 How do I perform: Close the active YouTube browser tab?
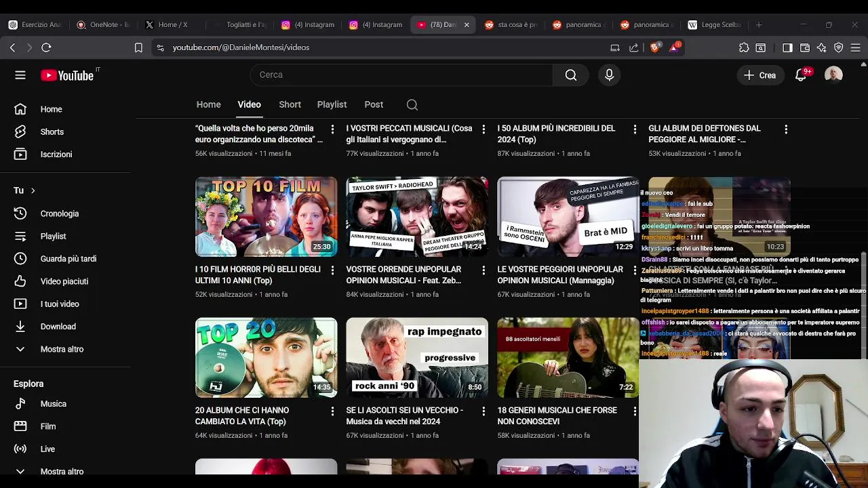[467, 25]
